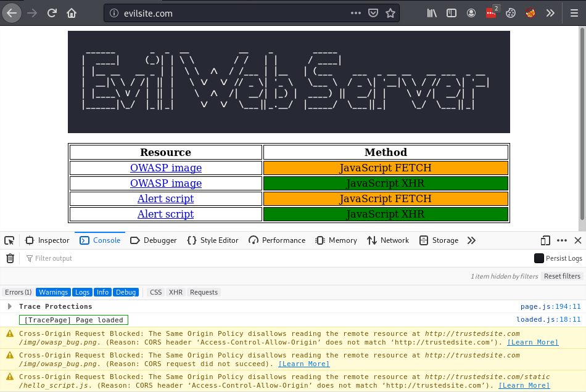
Task: Open the Debugger tab
Action: coord(154,240)
